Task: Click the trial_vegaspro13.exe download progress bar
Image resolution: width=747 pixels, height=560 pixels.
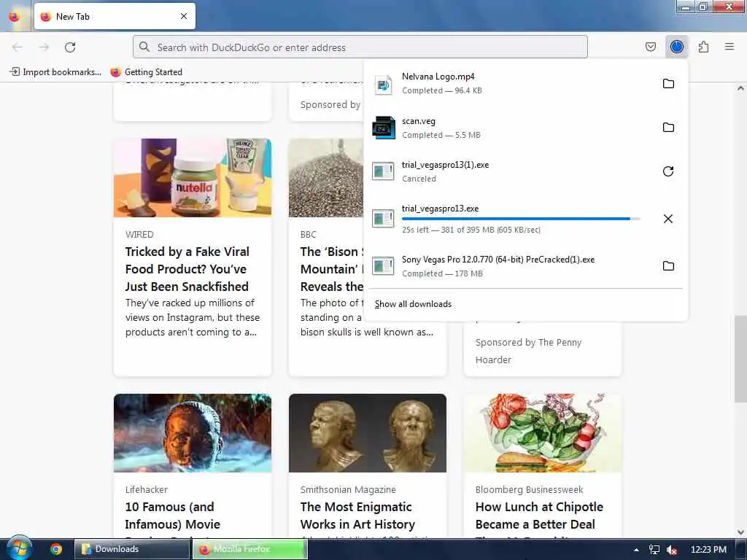Action: tap(521, 219)
